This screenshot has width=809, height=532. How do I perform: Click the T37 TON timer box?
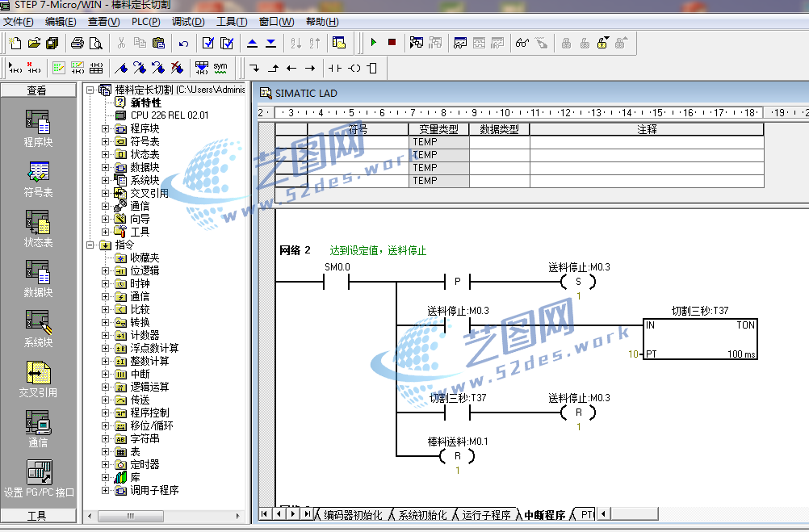(x=700, y=338)
